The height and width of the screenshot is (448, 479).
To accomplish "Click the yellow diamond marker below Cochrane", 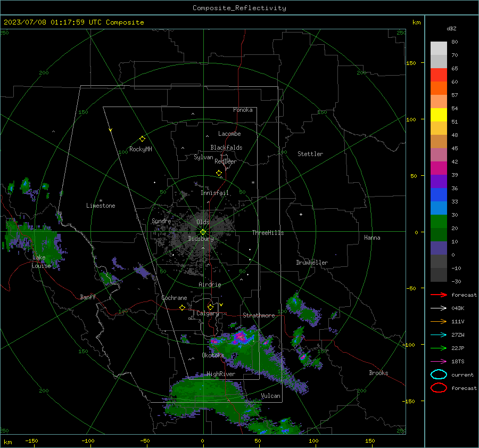I will pos(182,307).
